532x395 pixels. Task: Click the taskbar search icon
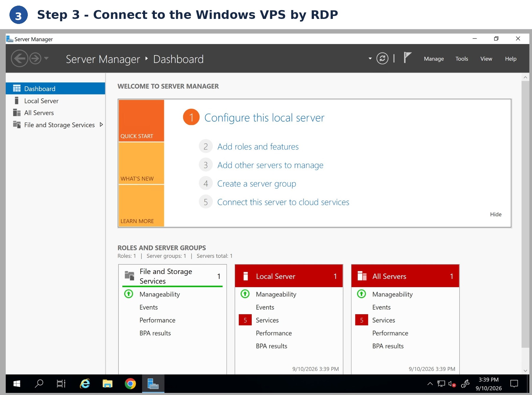coord(39,383)
